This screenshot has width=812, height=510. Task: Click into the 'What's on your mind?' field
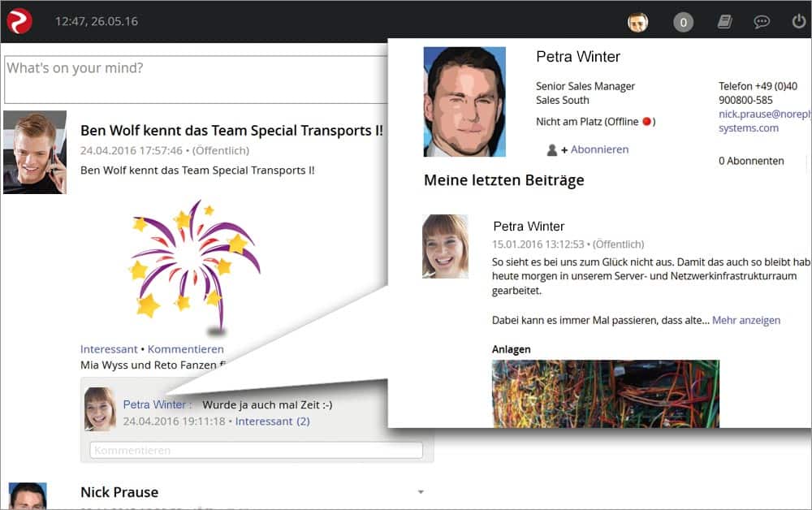(x=196, y=80)
